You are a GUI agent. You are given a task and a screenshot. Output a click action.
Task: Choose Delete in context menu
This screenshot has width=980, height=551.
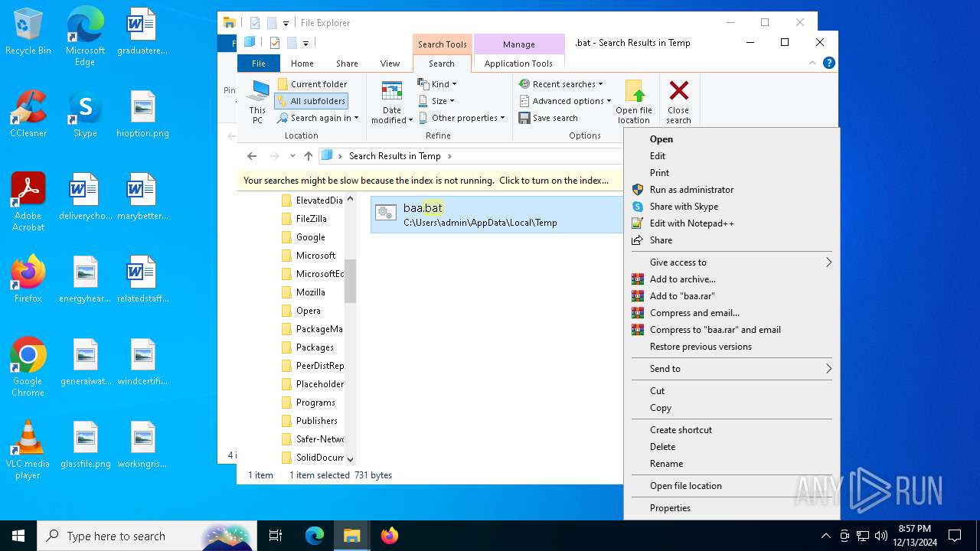tap(731, 447)
